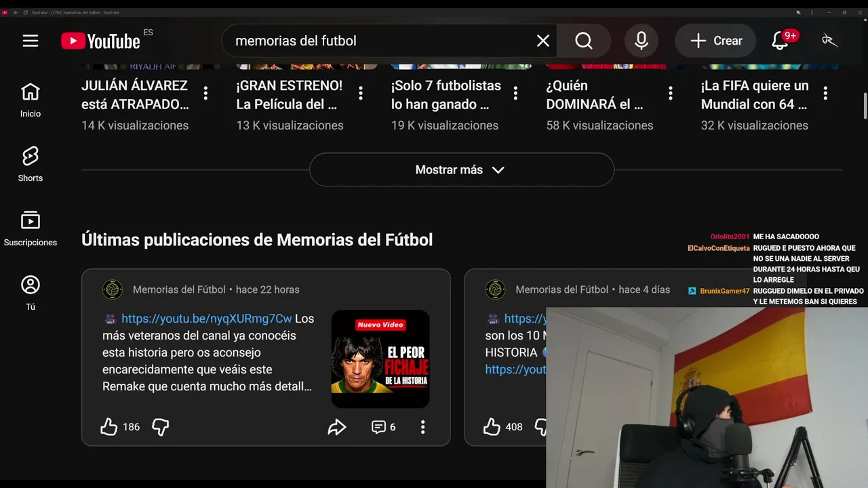Image resolution: width=868 pixels, height=488 pixels.
Task: Open options for ¿Quién DOMINARÁ video
Action: [x=671, y=93]
